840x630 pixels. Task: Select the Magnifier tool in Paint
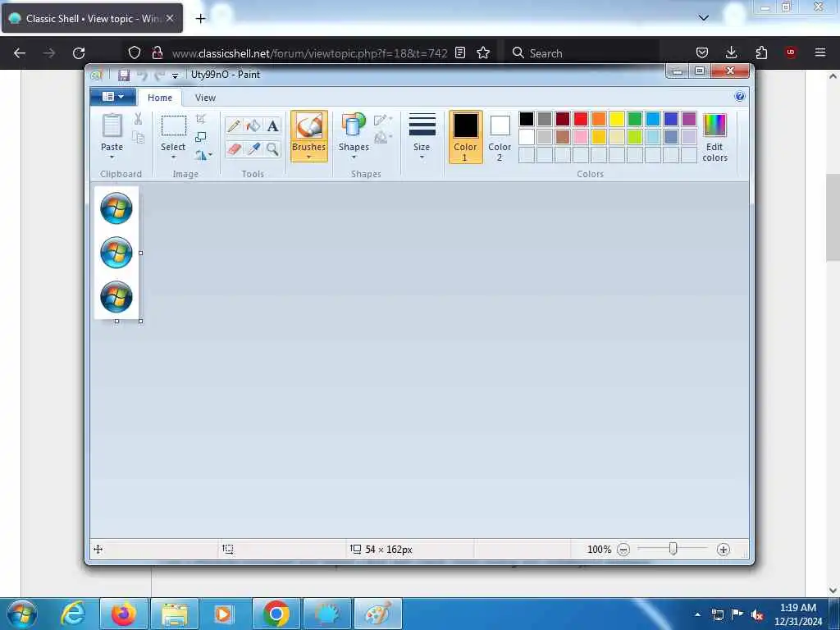[272, 149]
